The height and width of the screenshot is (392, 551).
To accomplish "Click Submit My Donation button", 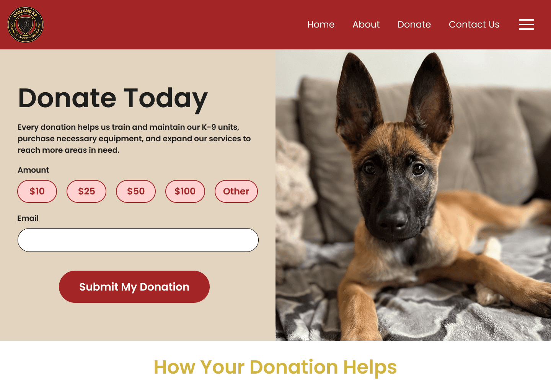I will click(134, 287).
